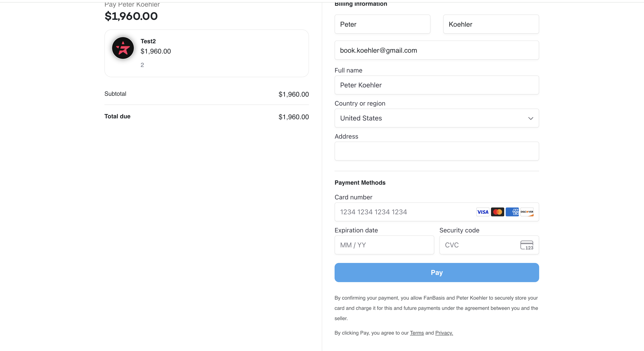Image resolution: width=644 pixels, height=351 pixels.
Task: Click the blue Pay button
Action: click(x=436, y=273)
